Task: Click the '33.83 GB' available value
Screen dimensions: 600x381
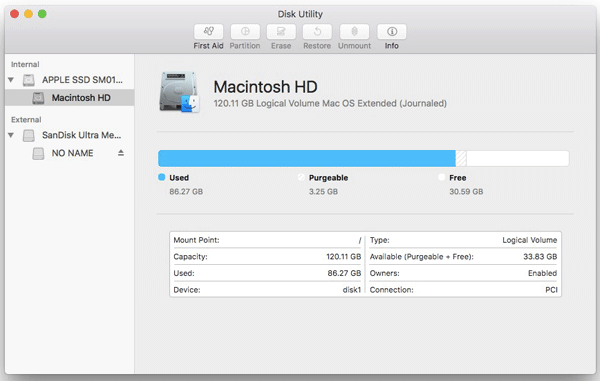Action: [540, 257]
